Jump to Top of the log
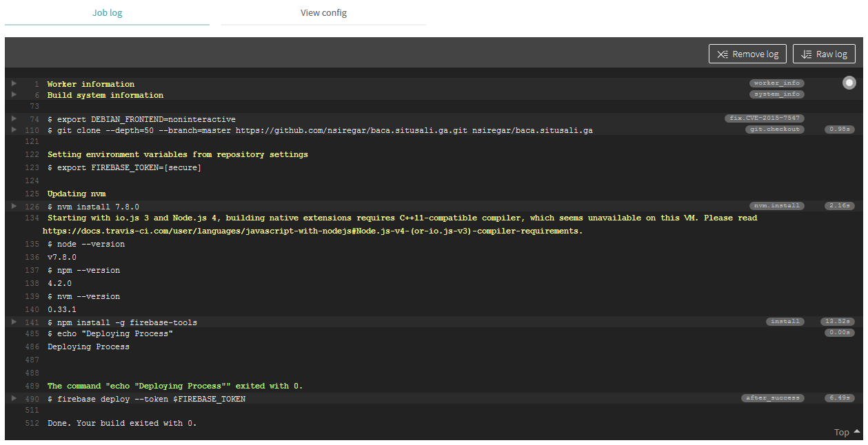This screenshot has height=445, width=868. pos(847,432)
